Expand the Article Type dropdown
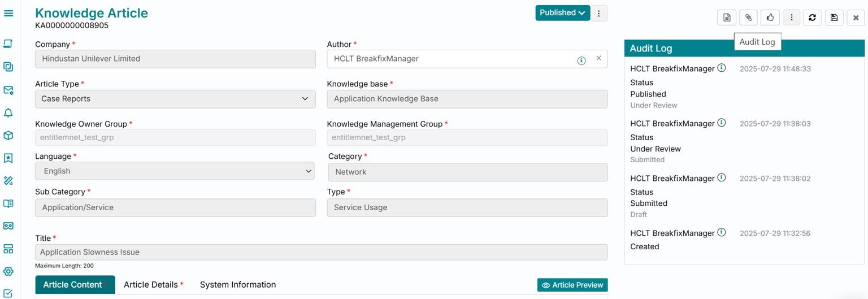This screenshot has width=868, height=299. pyautogui.click(x=175, y=99)
